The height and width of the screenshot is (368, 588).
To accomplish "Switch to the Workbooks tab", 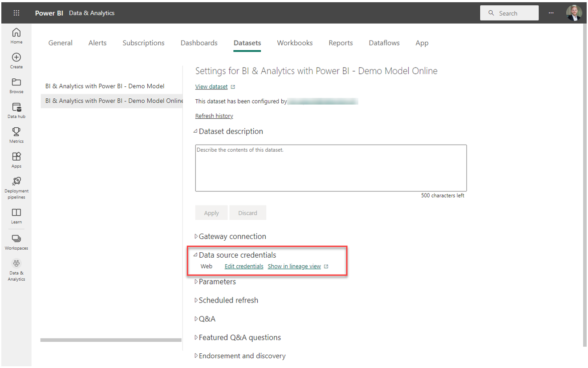I will [x=295, y=43].
